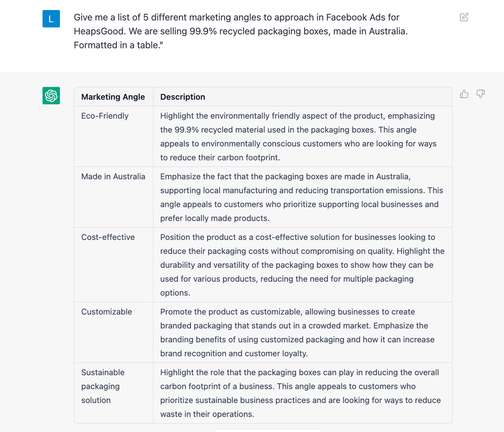Click the description about branded packaging
Image resolution: width=504 pixels, height=432 pixels.
pos(303,332)
